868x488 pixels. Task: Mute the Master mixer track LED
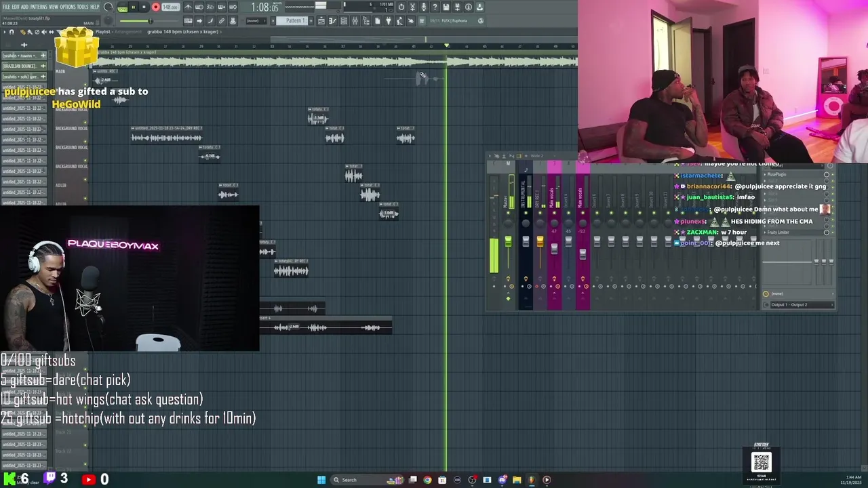(x=508, y=213)
